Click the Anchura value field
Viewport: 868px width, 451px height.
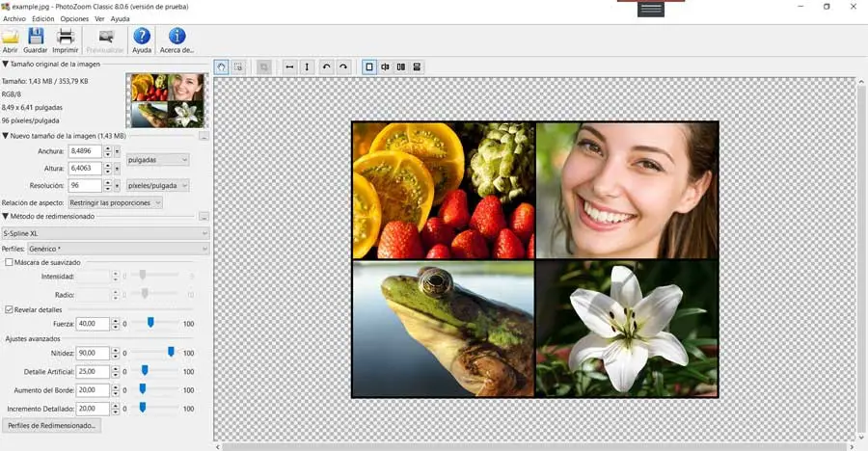click(x=85, y=151)
